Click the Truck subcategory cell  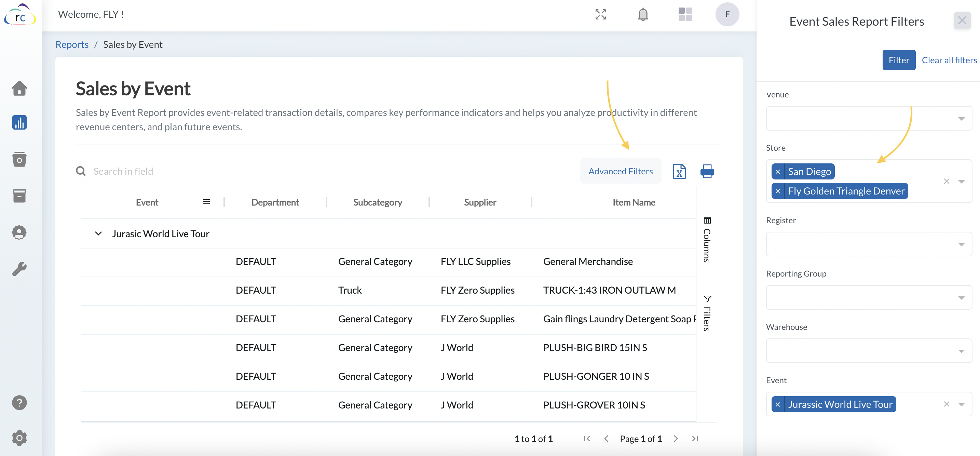coord(350,290)
